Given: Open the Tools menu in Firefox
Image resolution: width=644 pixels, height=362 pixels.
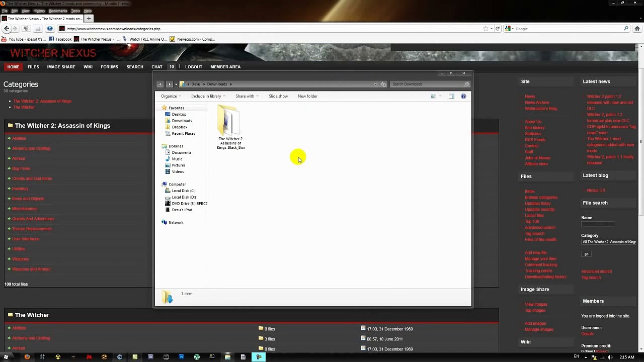Looking at the screenshot, I should tap(75, 11).
